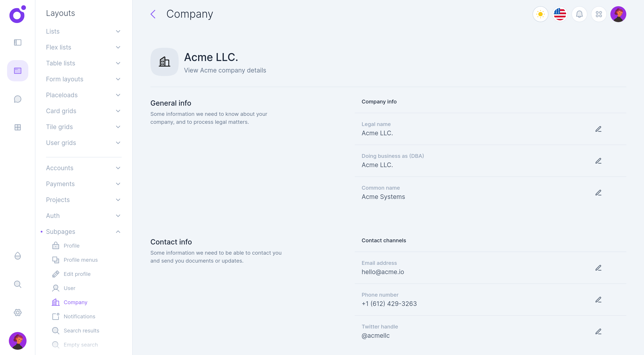Viewport: 644px width, 355px height.
Task: Open the four-circles apps grid icon
Action: click(x=598, y=14)
